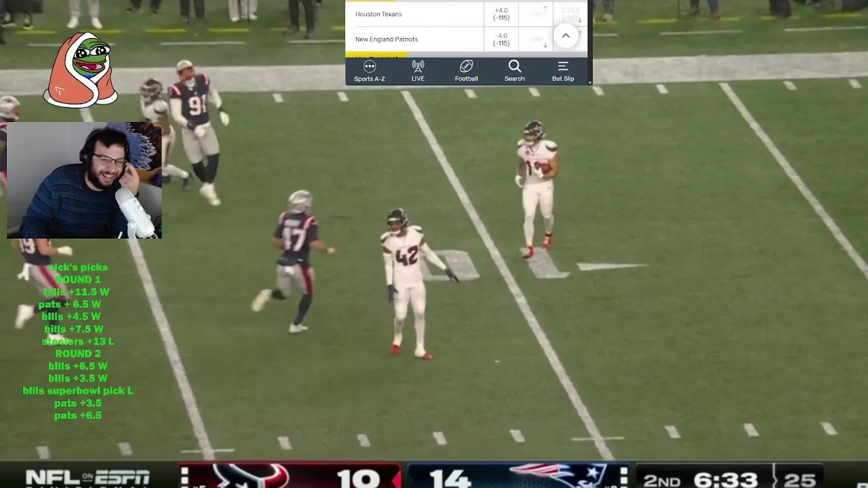The image size is (868, 488).
Task: Click "bills superbowl pick L" line
Action: 78,391
